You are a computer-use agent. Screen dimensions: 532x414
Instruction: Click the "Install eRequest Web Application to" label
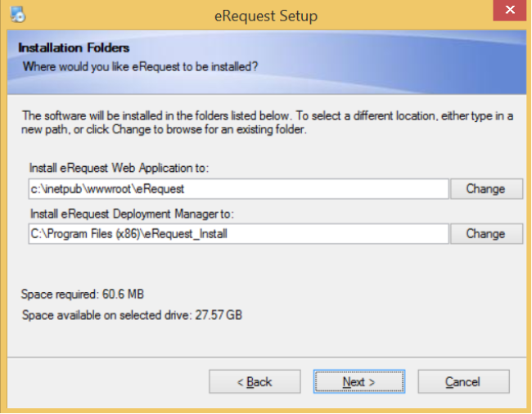119,169
